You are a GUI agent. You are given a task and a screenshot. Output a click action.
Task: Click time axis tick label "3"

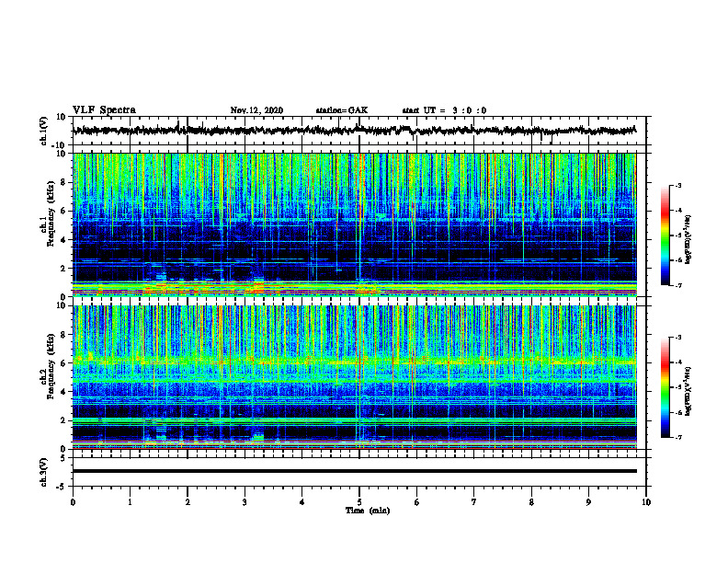click(245, 502)
